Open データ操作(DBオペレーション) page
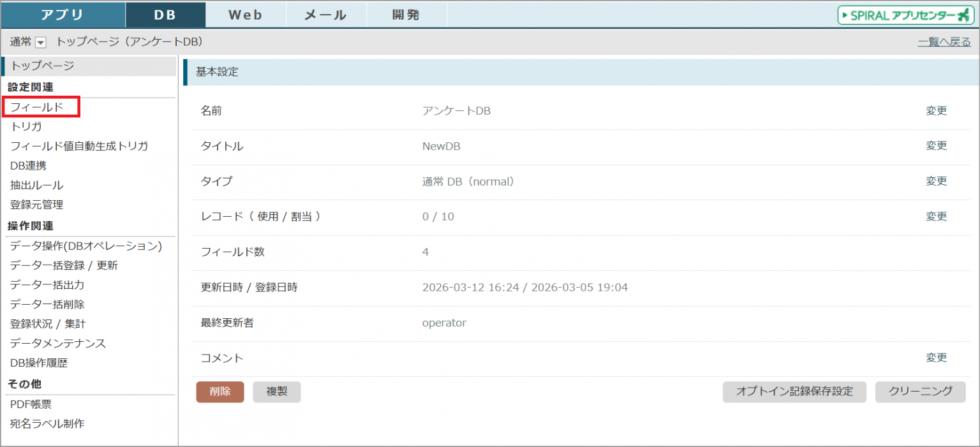Viewport: 980px width, 447px height. point(86,245)
